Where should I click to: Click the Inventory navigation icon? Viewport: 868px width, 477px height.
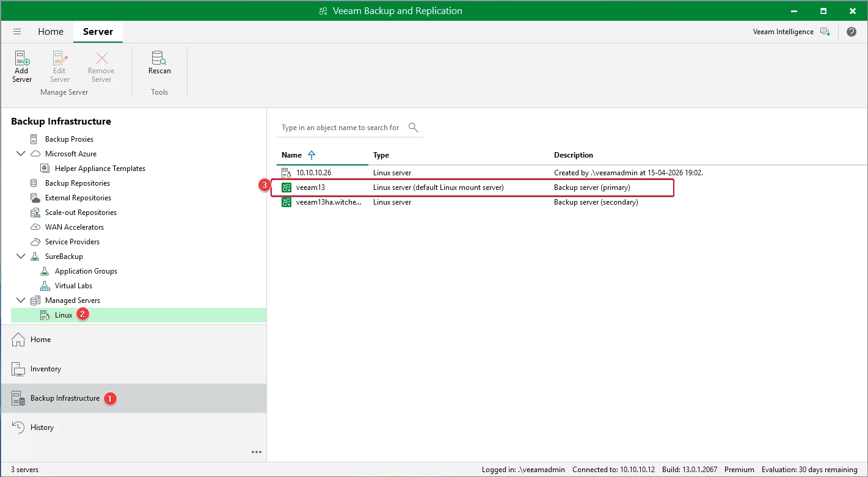coord(18,369)
